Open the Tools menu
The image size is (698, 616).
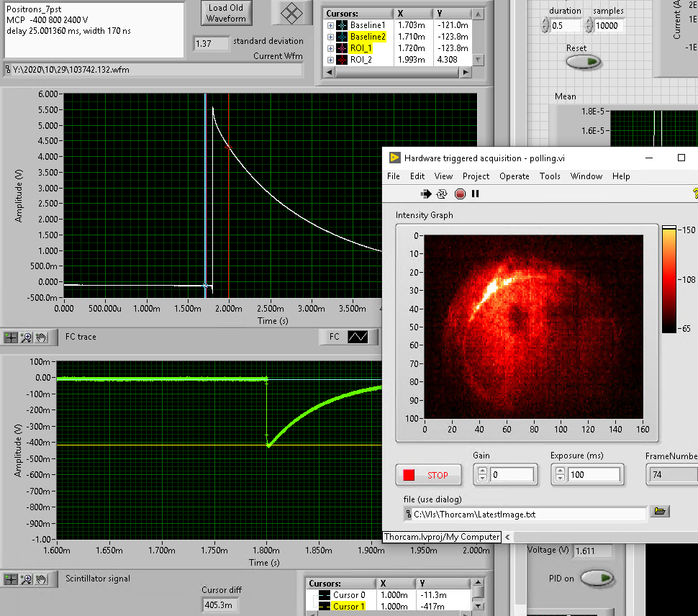[550, 176]
